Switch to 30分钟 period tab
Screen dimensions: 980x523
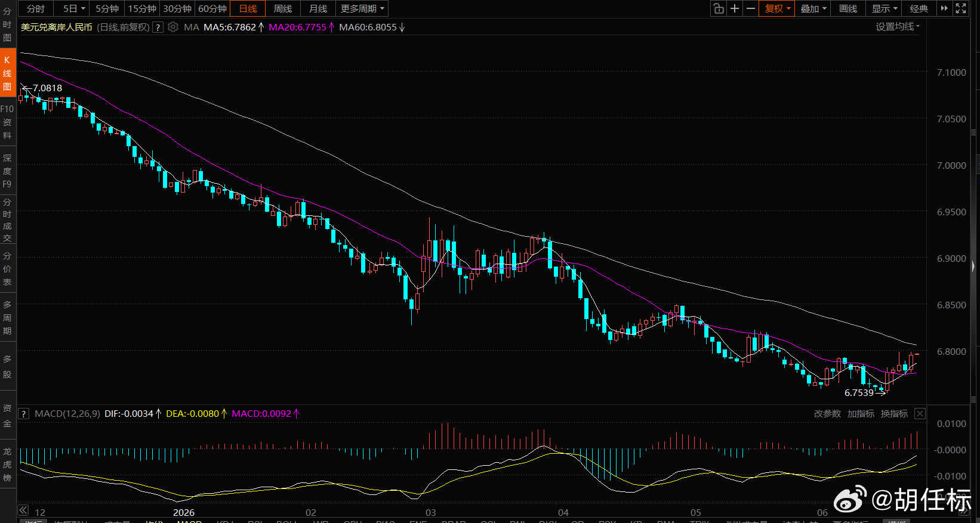(177, 8)
